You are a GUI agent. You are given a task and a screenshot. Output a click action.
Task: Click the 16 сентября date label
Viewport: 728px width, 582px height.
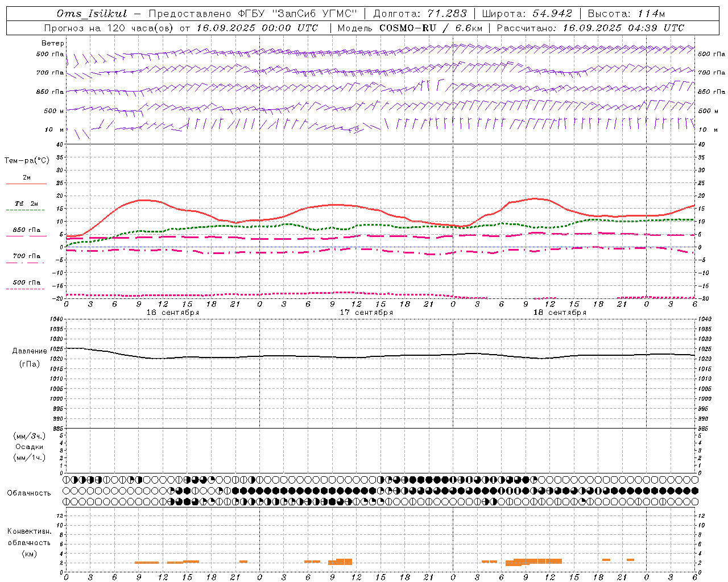(173, 313)
